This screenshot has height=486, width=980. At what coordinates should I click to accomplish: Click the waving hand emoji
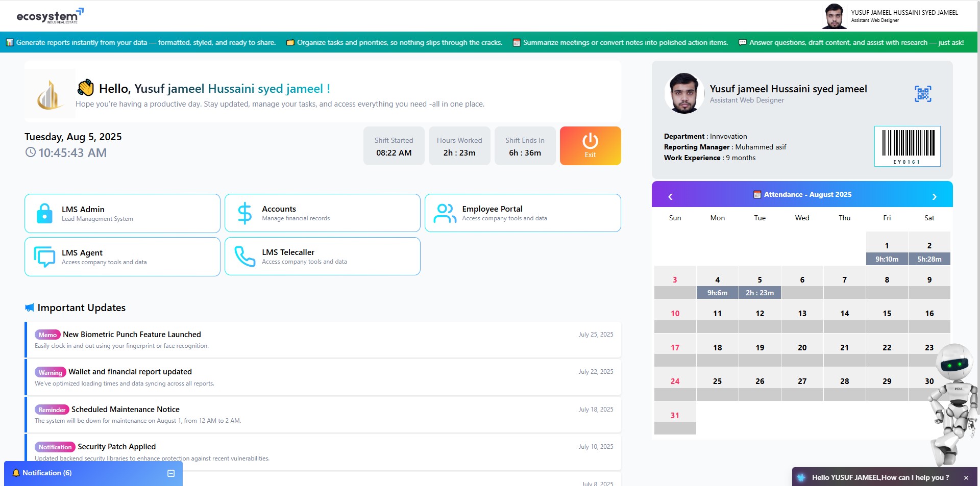coord(86,88)
